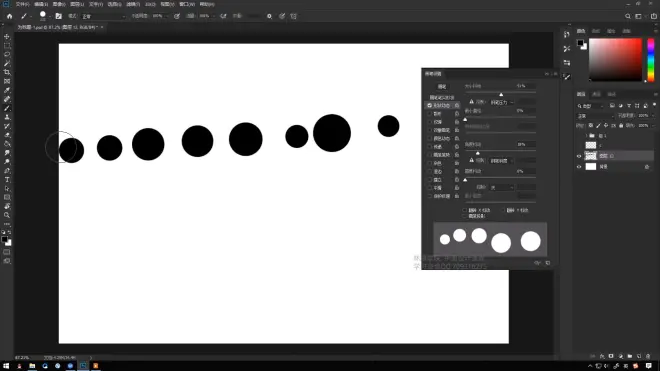This screenshot has width=660, height=371.
Task: Switch to the Swatches tab
Action: [x=596, y=31]
